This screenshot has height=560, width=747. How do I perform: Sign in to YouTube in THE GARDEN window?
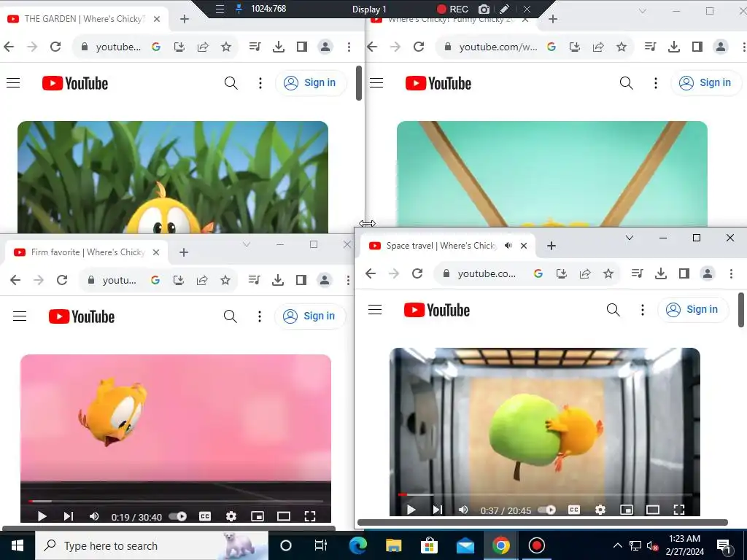click(311, 83)
